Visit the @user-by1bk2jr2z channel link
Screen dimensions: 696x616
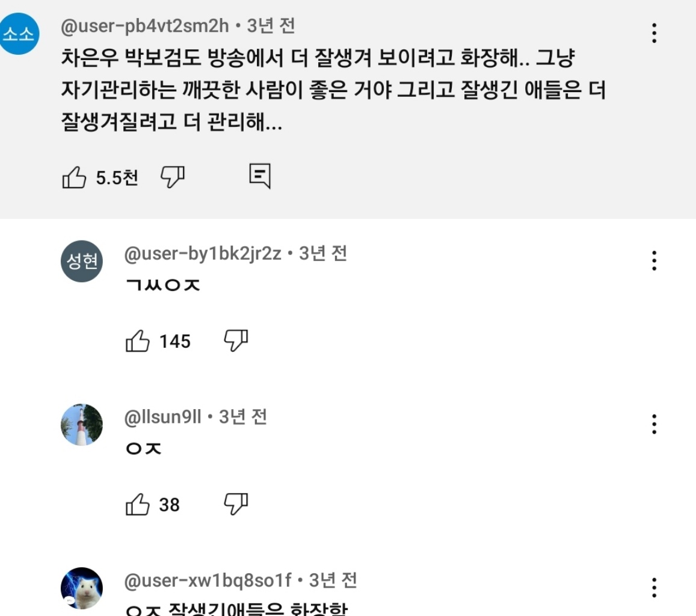[x=202, y=254]
